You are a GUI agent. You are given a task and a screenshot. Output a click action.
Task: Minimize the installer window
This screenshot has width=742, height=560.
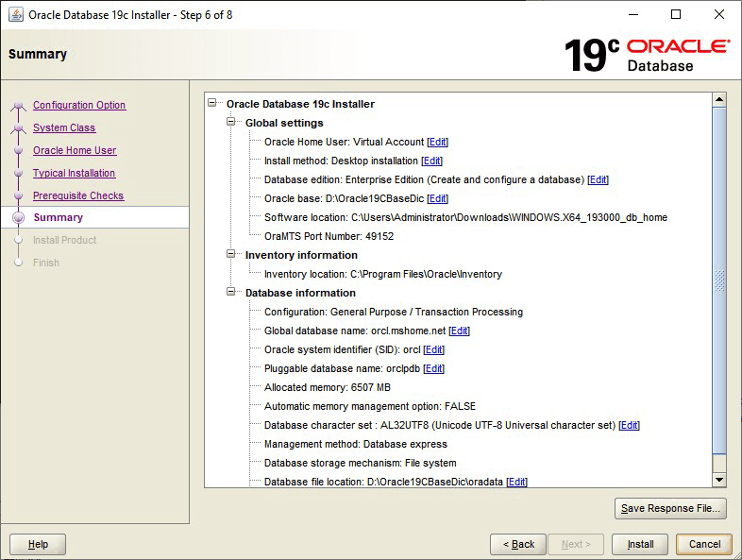pyautogui.click(x=633, y=15)
